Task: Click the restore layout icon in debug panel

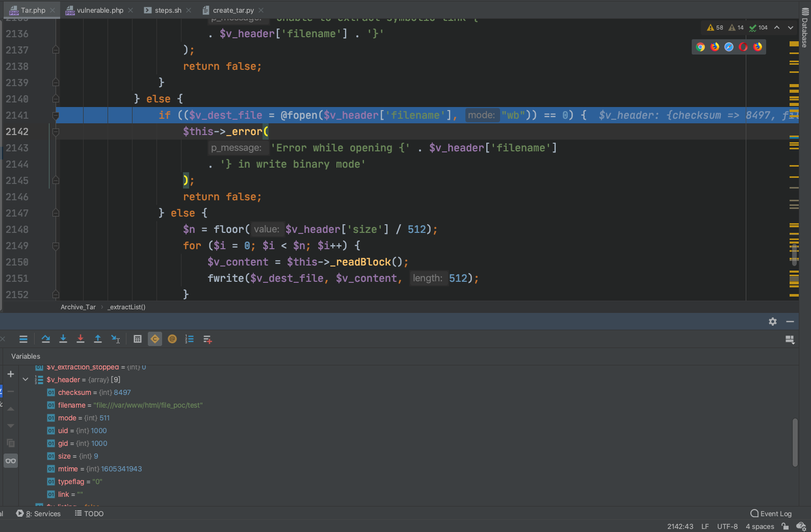Action: coord(790,339)
